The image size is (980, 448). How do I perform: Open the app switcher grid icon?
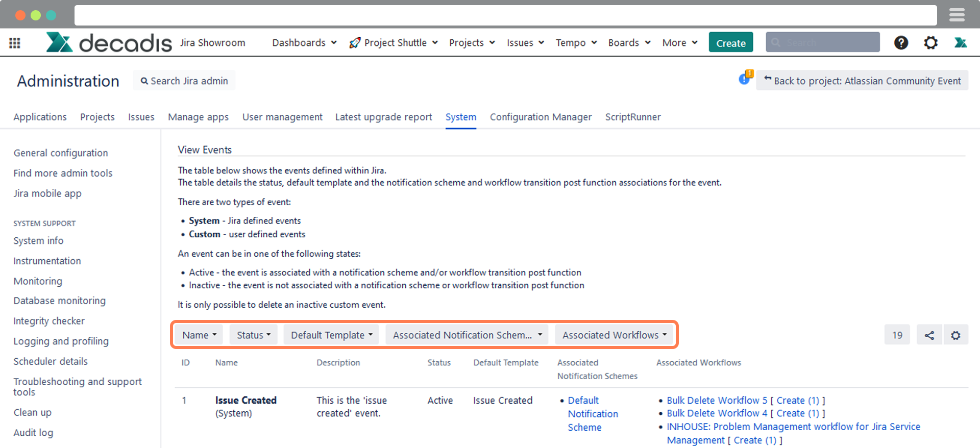coord(15,43)
